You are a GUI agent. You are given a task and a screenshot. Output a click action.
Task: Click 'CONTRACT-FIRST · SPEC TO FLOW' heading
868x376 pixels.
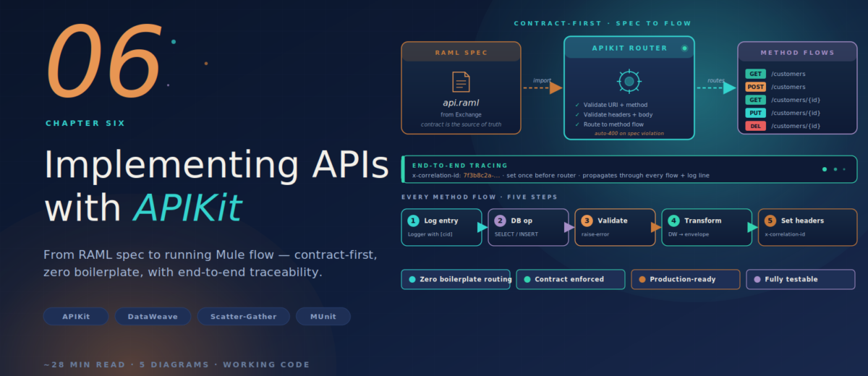[x=603, y=24]
